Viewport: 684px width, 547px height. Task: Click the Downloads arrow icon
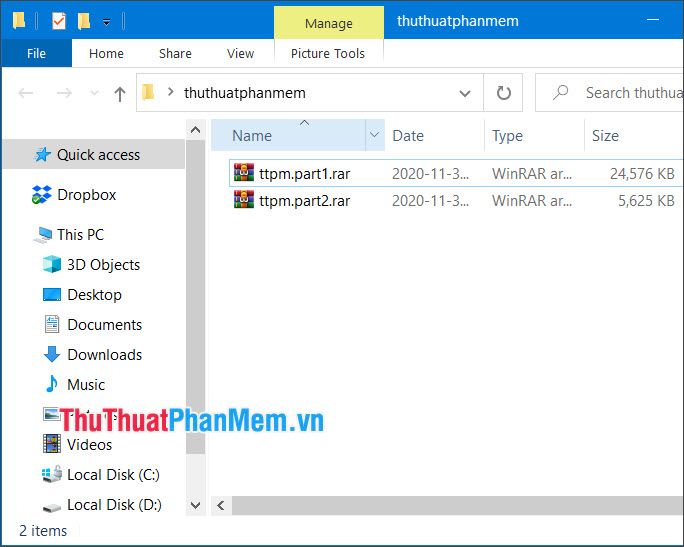(52, 354)
